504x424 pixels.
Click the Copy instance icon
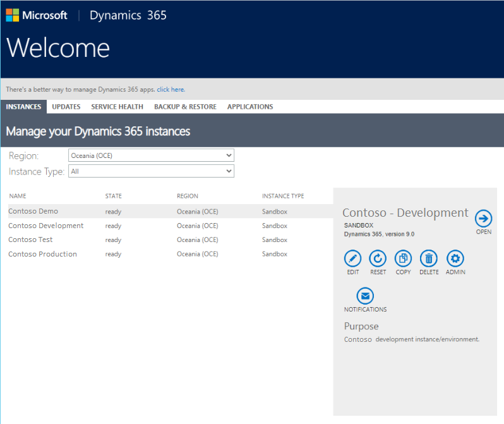403,258
